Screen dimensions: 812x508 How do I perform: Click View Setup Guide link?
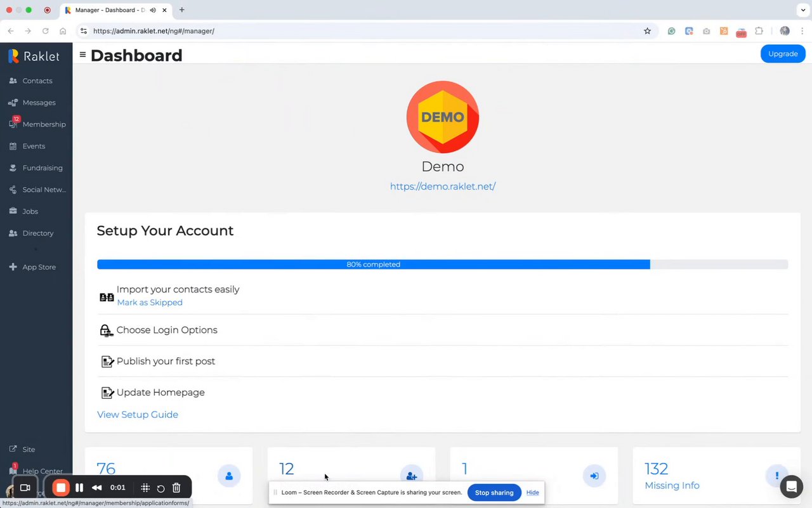click(138, 415)
